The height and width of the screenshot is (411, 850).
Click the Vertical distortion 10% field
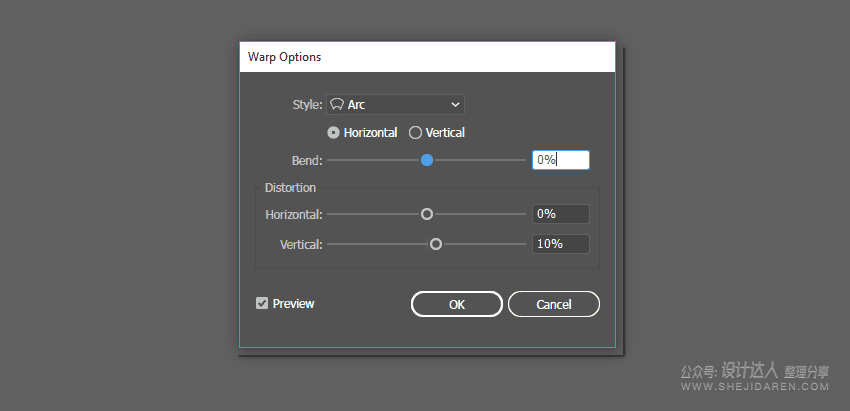point(560,244)
